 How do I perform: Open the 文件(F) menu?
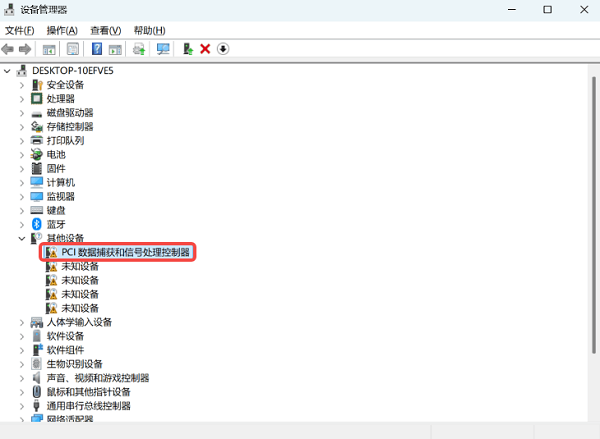click(x=20, y=31)
